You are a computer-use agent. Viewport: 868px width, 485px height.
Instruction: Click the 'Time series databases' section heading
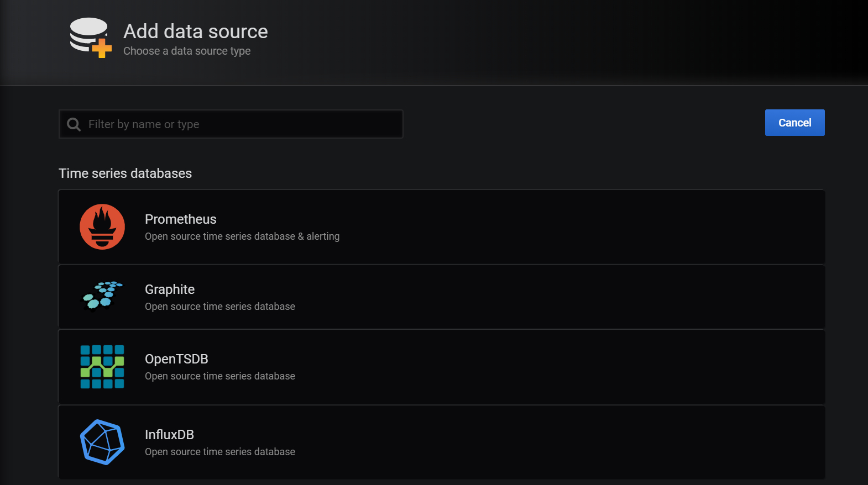125,173
